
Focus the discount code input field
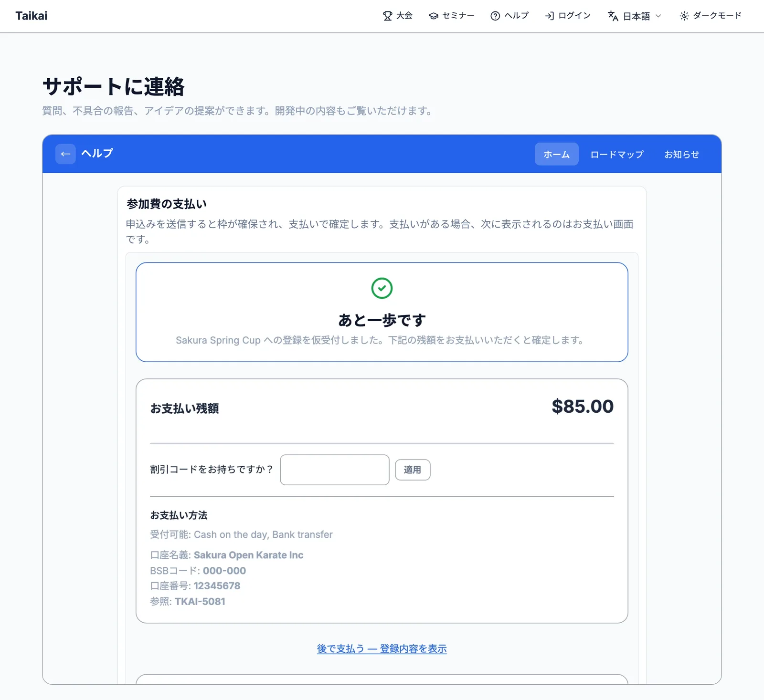pyautogui.click(x=335, y=470)
